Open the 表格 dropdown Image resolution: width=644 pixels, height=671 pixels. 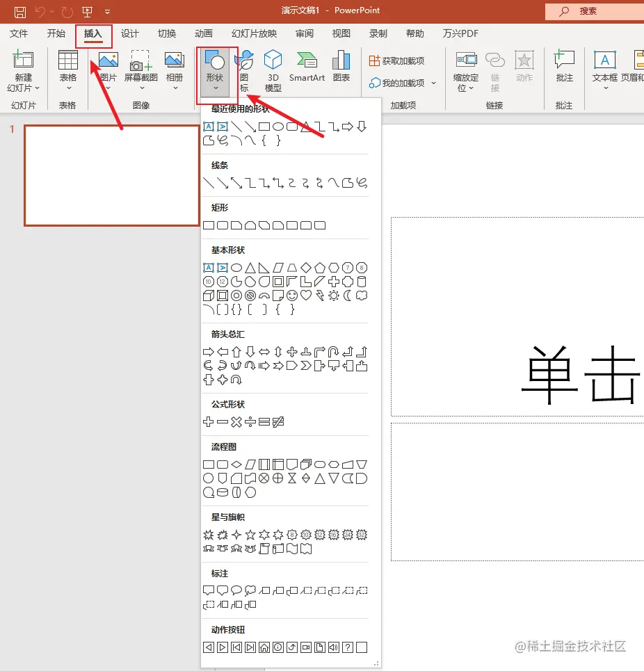click(x=68, y=71)
